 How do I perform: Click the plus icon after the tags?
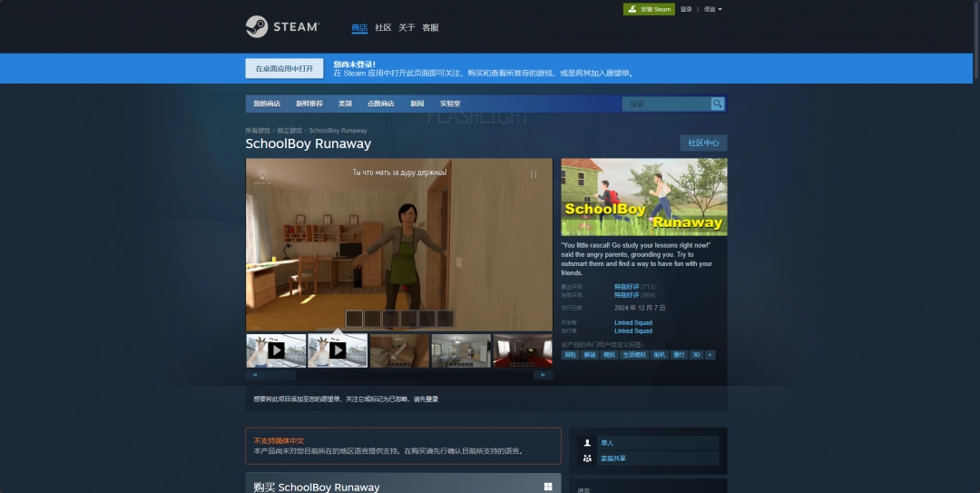(x=710, y=355)
